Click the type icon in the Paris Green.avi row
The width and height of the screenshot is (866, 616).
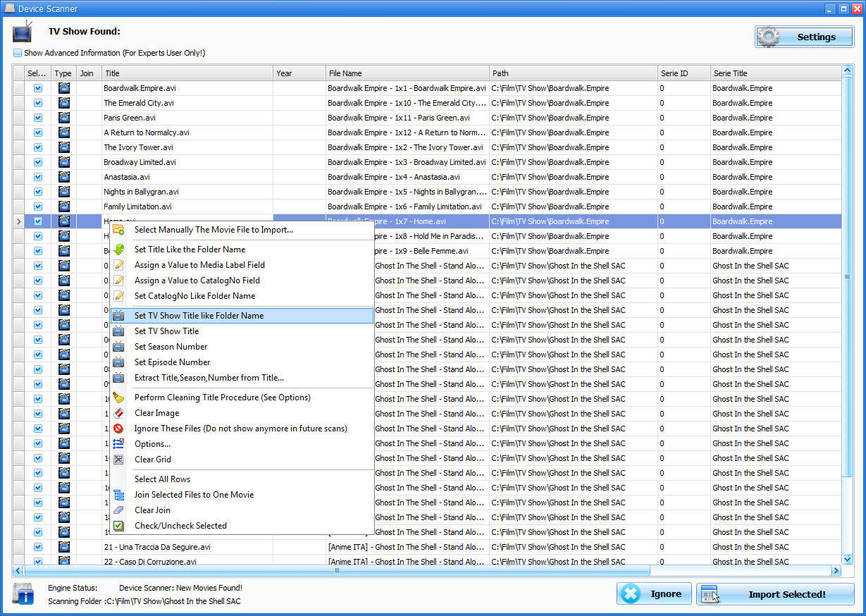[63, 118]
